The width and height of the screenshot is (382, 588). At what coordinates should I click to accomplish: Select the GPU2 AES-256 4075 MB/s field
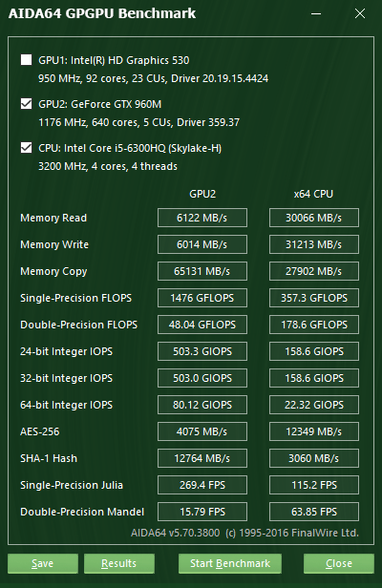(x=202, y=431)
